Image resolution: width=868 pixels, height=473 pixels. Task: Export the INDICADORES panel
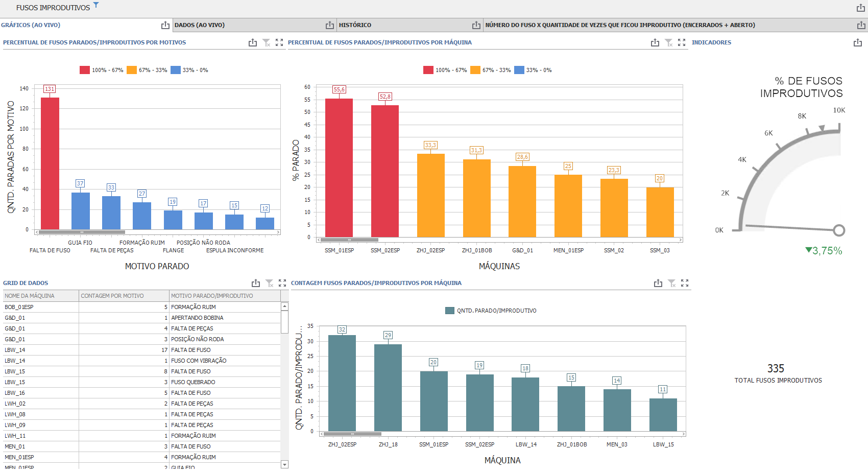tap(858, 43)
